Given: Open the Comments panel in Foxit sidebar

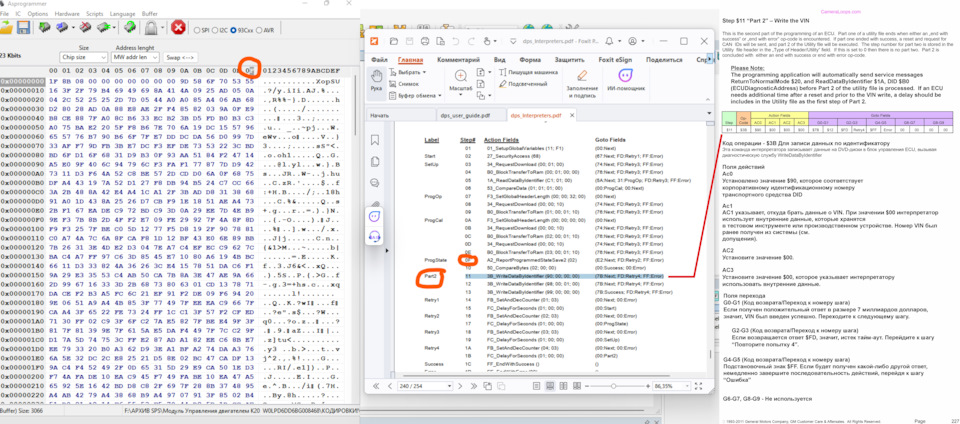Looking at the screenshot, I should [375, 183].
